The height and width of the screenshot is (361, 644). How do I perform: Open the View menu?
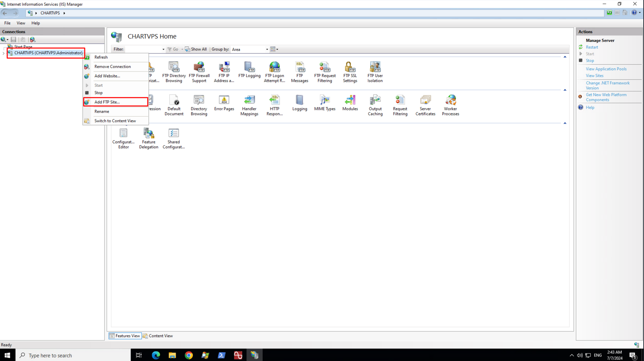click(21, 23)
